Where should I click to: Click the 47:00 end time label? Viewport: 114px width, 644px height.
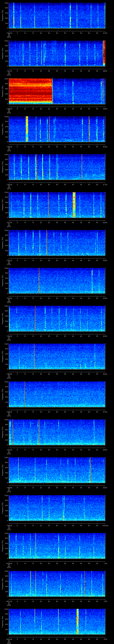point(105,33)
